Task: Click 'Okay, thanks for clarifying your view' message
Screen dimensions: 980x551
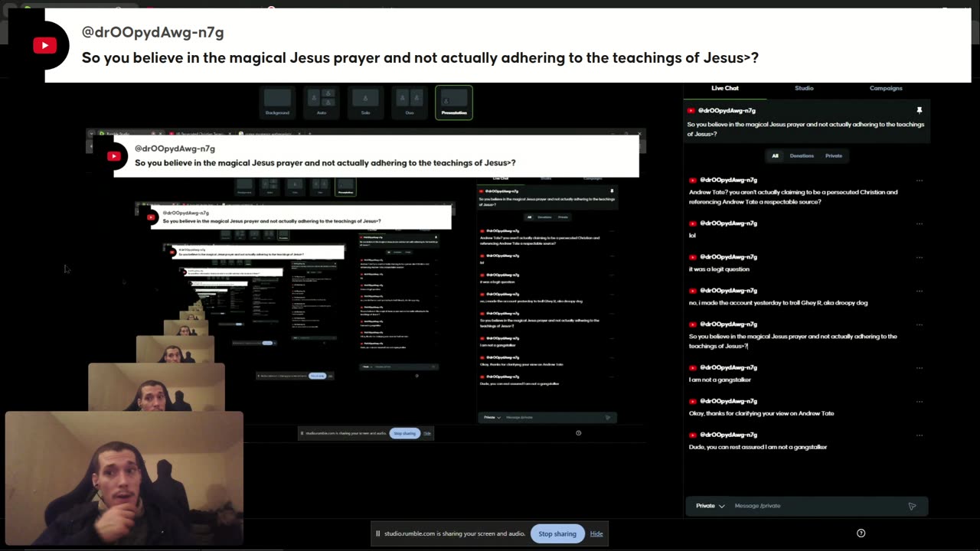Action: (761, 413)
